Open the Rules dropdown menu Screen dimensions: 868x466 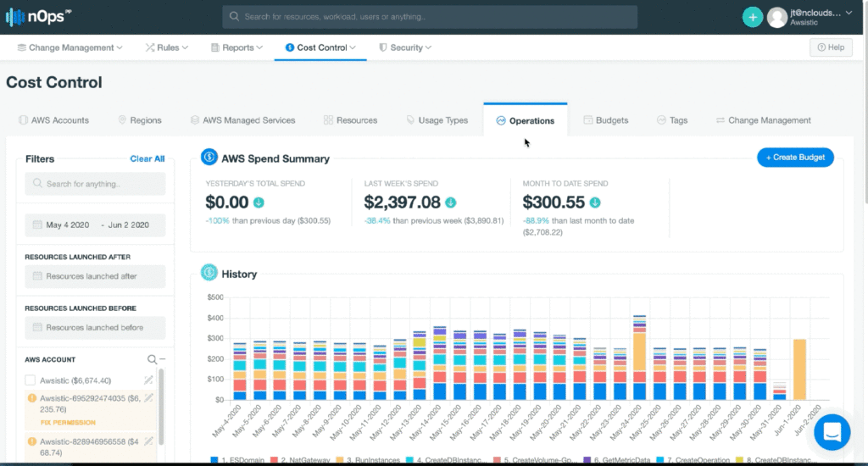[x=167, y=47]
